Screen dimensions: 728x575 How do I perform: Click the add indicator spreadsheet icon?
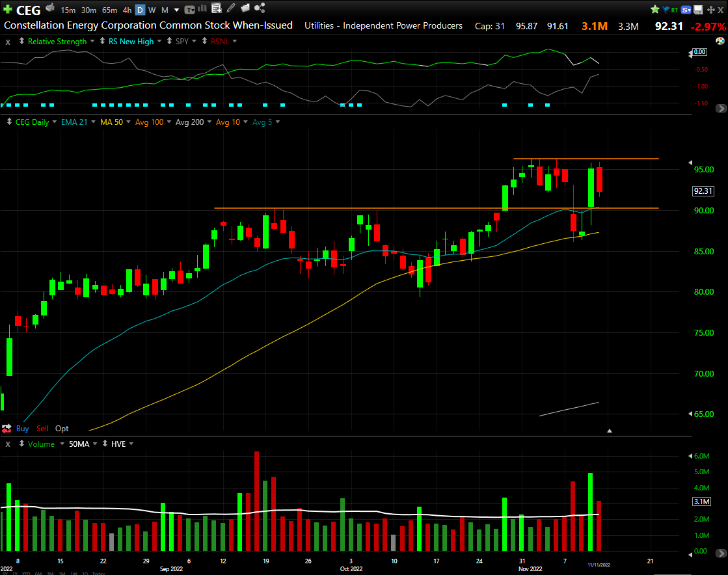pos(217,8)
